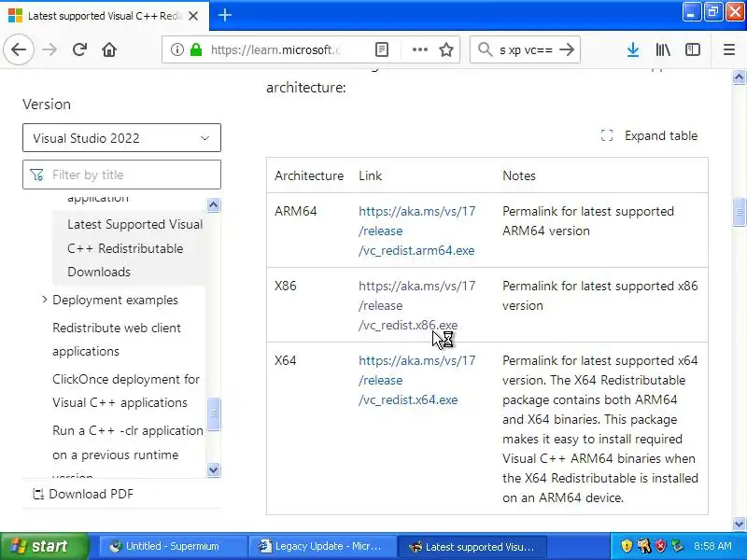Click the yellow shield tray icon
Screen dimensions: 747x560
pos(627,546)
